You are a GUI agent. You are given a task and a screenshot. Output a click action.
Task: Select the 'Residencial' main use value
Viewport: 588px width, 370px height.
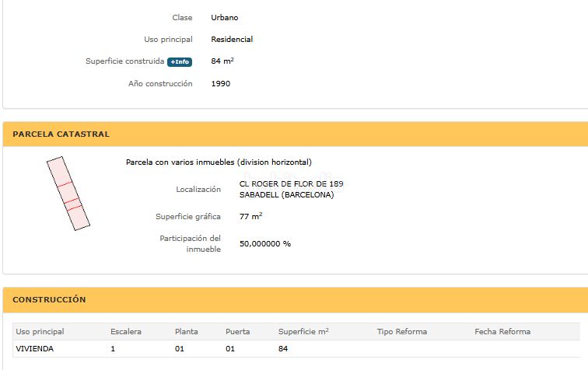232,40
